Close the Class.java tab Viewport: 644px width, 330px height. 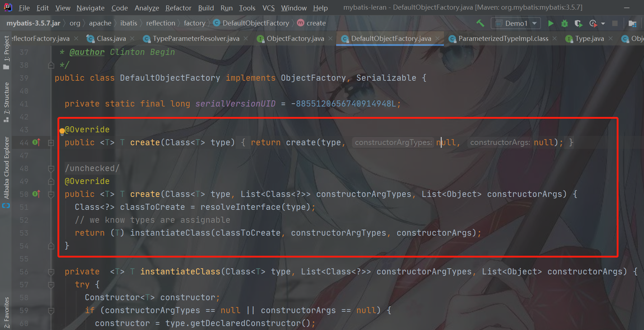[133, 38]
